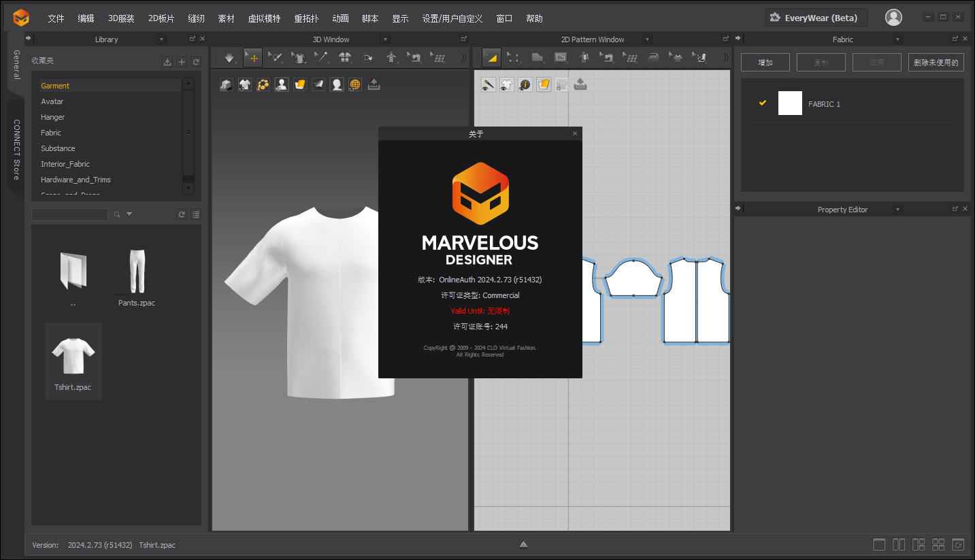Open the 缝纫 menu

pos(196,18)
